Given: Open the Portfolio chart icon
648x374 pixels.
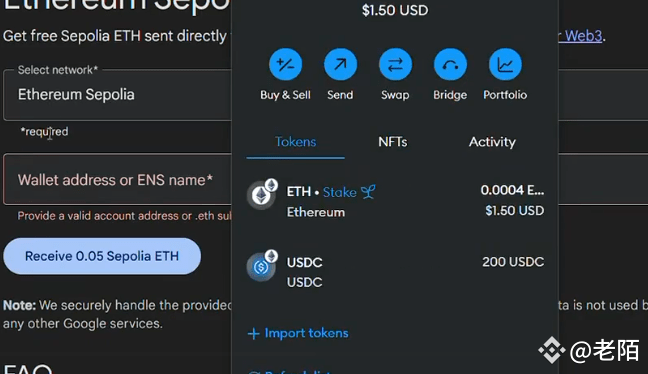Looking at the screenshot, I should pos(505,64).
